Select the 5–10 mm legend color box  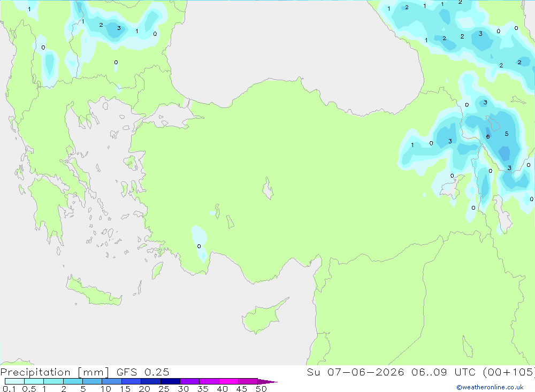pyautogui.click(x=93, y=381)
